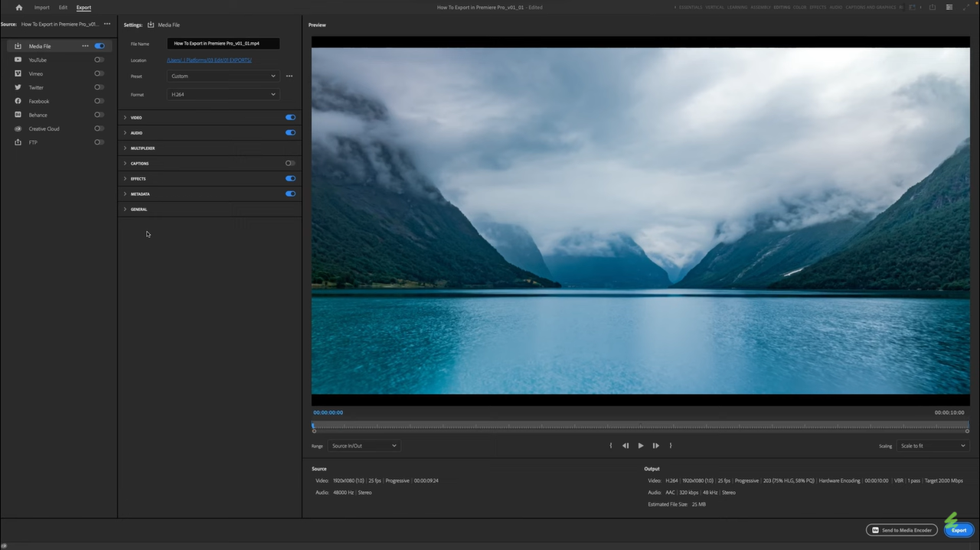Image resolution: width=980 pixels, height=550 pixels.
Task: Click the Facebook icon in destinations
Action: click(x=18, y=101)
